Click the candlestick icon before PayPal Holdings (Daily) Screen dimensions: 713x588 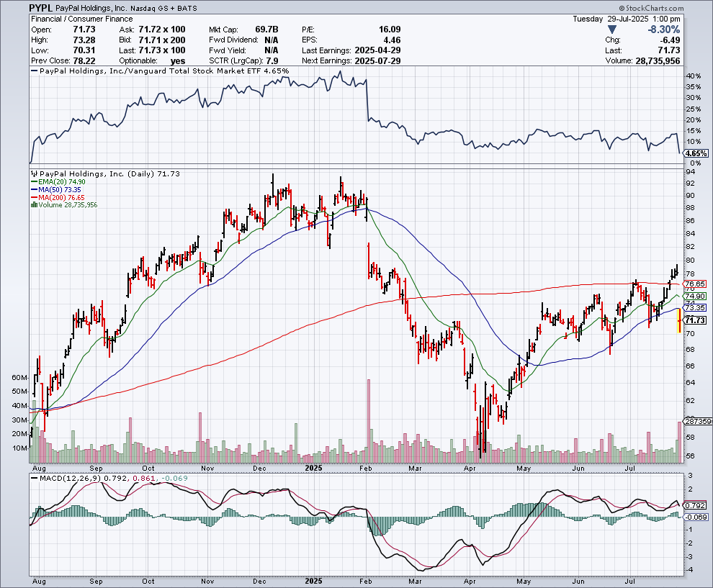[x=34, y=173]
